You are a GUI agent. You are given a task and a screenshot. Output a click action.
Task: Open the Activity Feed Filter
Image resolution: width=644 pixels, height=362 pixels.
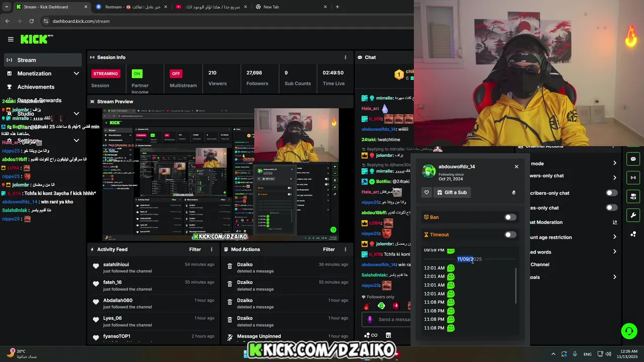(x=195, y=249)
